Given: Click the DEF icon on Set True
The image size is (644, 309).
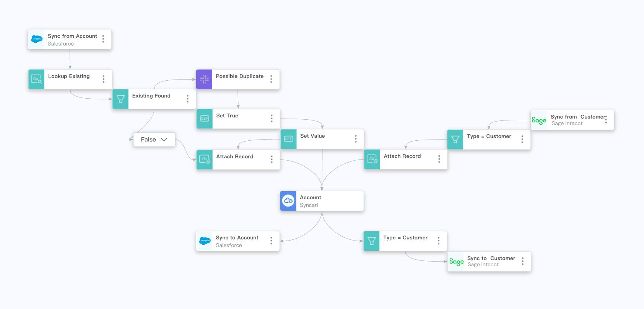Looking at the screenshot, I should 205,119.
